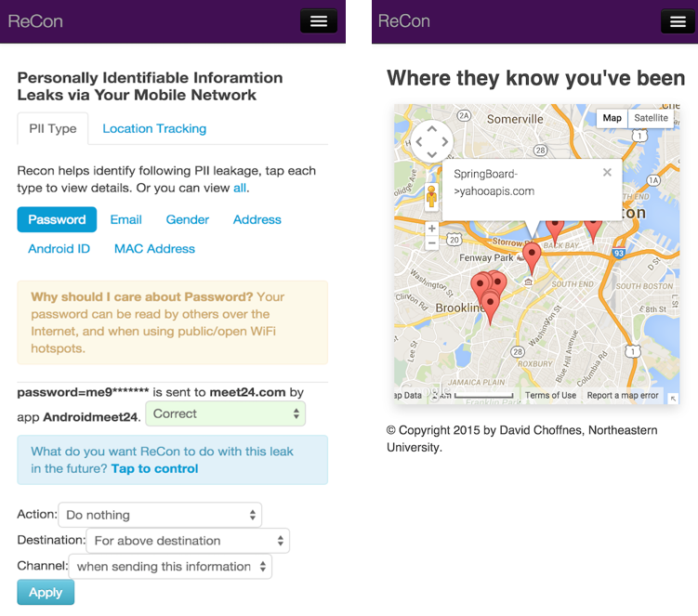
Task: Expand the Channel 'when sending this information' dropdown
Action: coord(170,566)
